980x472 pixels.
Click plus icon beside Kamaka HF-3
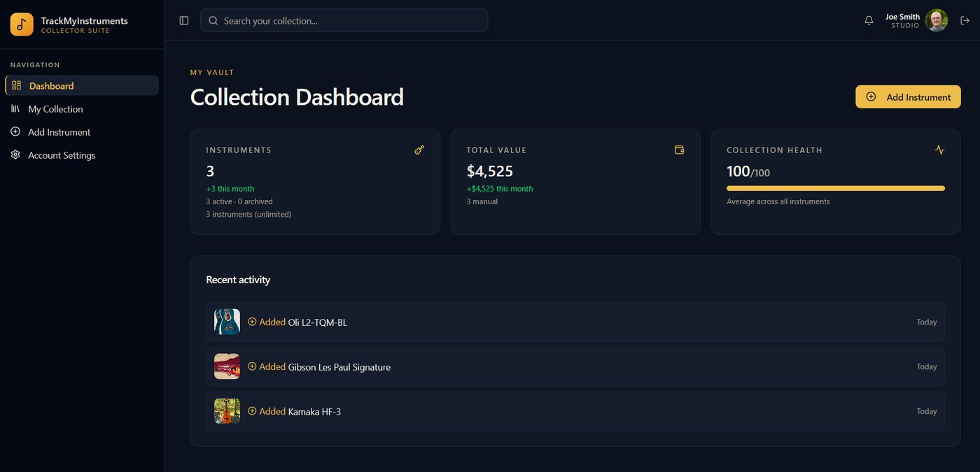tap(253, 411)
